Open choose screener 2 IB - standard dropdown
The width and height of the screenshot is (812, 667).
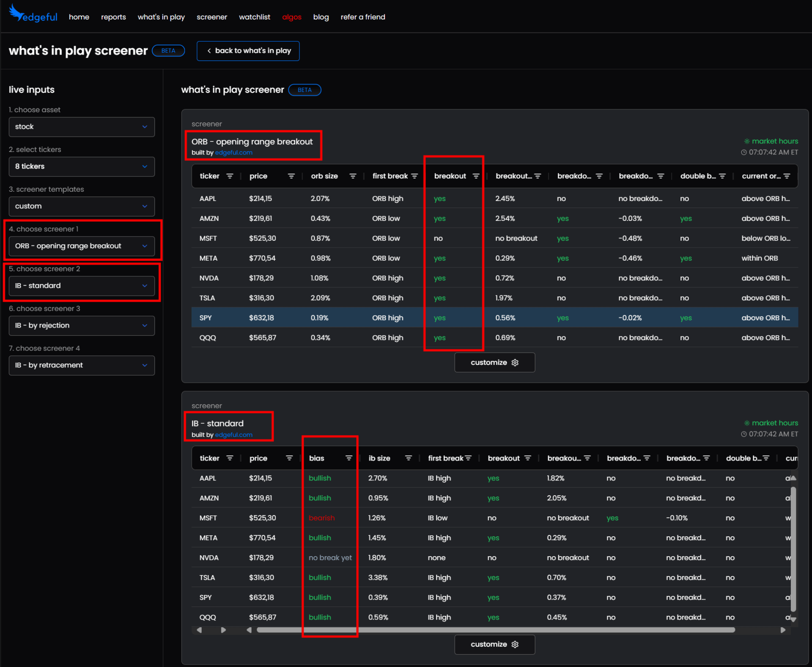(82, 286)
